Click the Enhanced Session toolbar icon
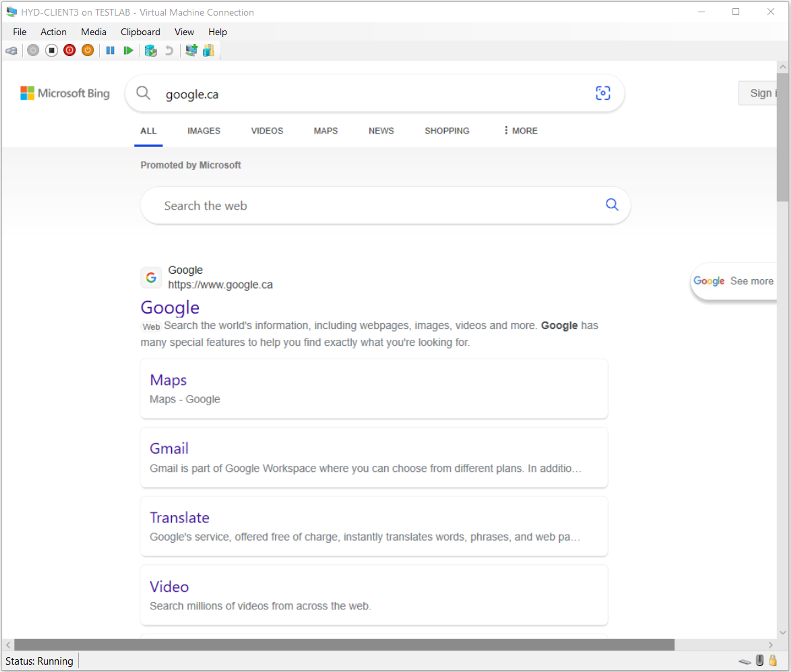Image resolution: width=791 pixels, height=672 pixels. click(191, 50)
